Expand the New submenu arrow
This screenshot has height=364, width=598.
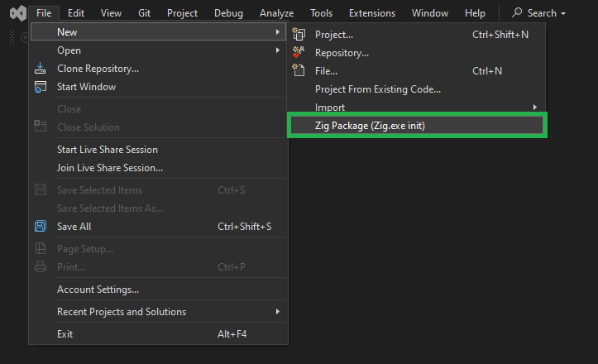point(278,32)
